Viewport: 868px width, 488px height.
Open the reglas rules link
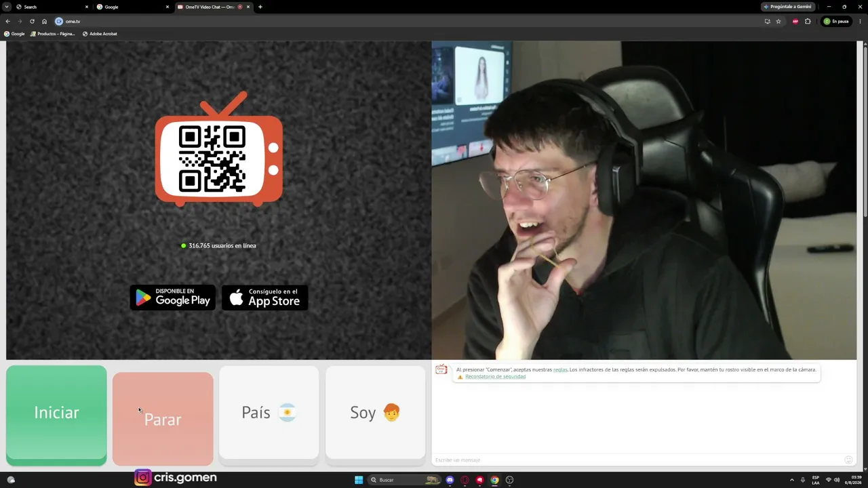pyautogui.click(x=560, y=369)
